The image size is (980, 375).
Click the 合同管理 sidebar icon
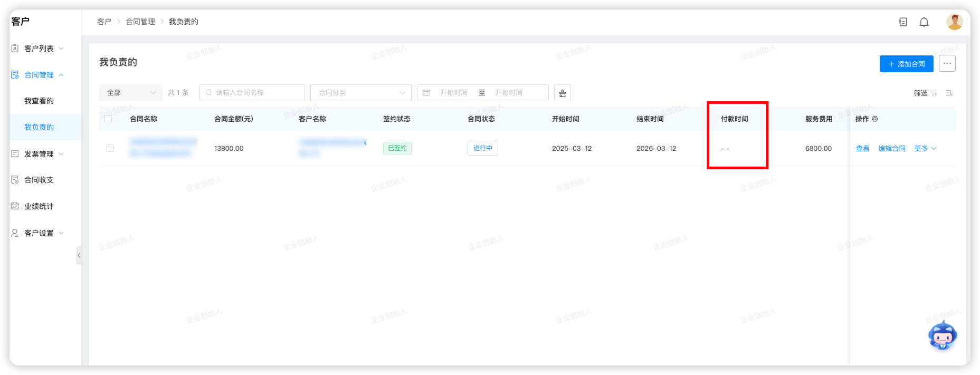tap(15, 75)
